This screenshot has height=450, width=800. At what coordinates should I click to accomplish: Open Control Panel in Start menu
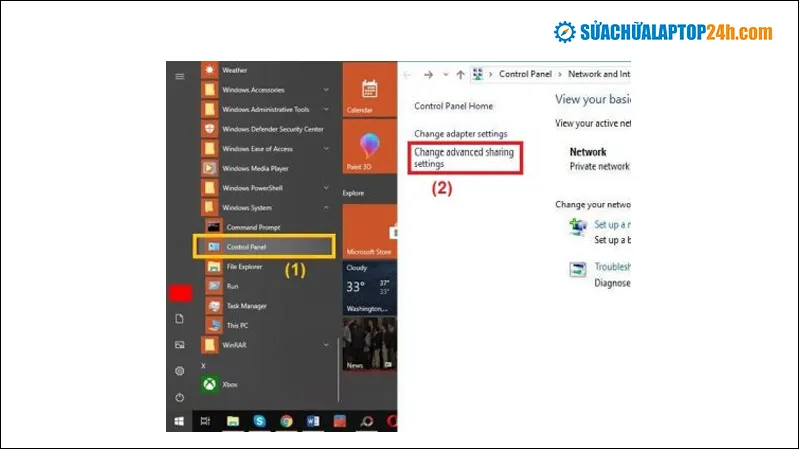(264, 247)
